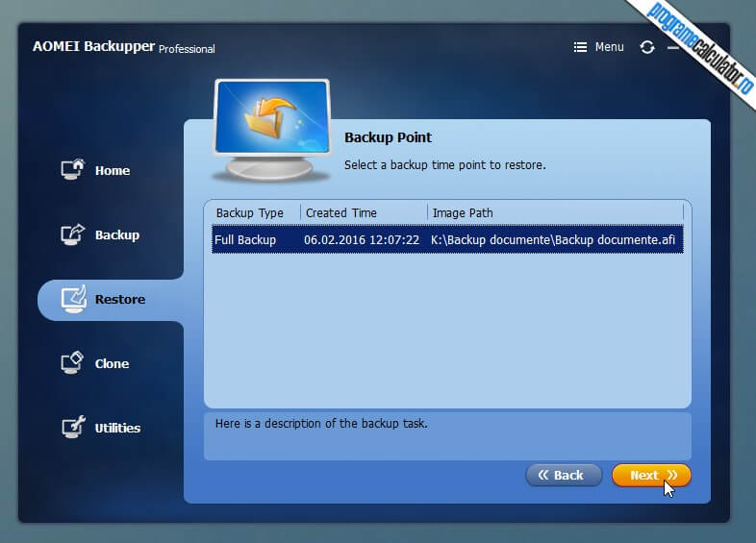
Task: Click the refresh icon in title bar
Action: [x=647, y=47]
